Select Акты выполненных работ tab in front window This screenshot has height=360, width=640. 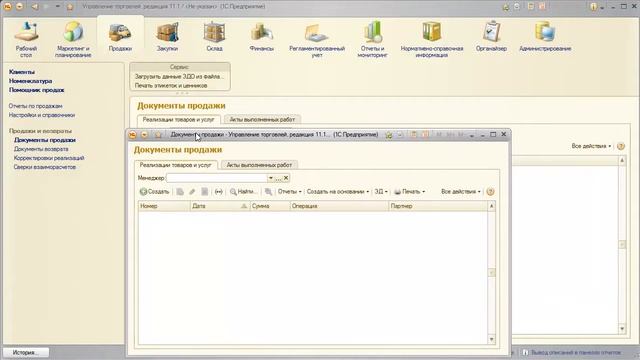tap(259, 165)
